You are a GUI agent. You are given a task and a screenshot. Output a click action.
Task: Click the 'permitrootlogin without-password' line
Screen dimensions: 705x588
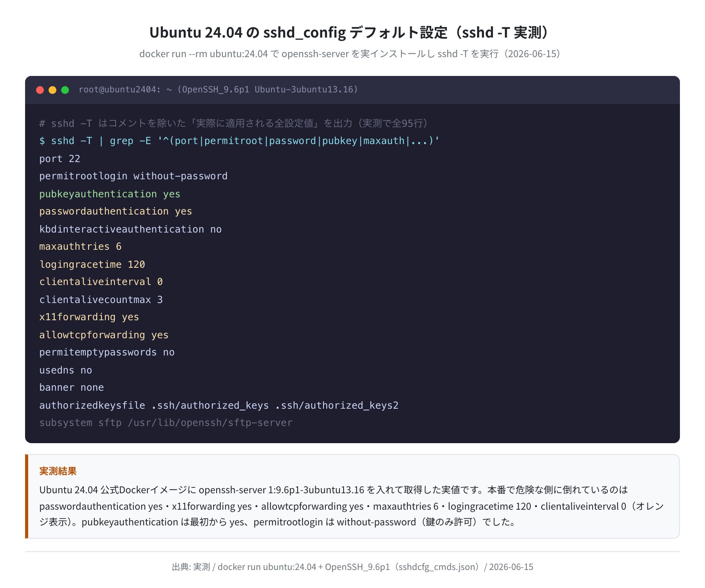coord(133,176)
